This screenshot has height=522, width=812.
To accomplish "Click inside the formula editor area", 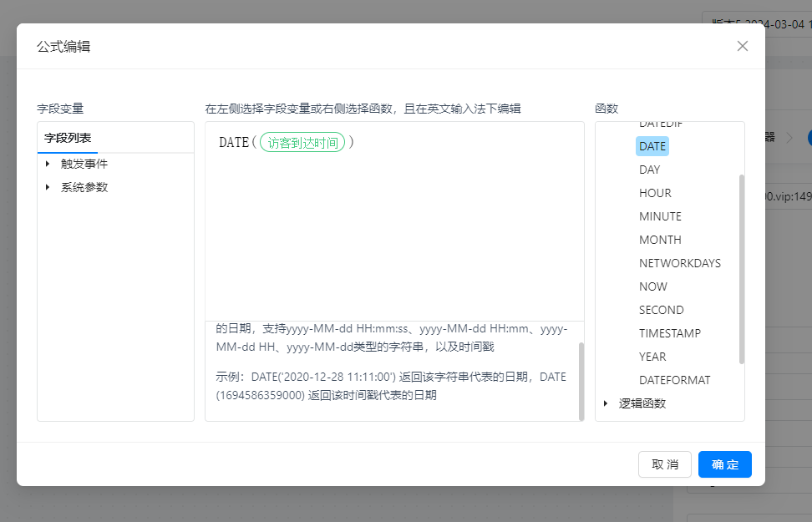I will 394,221.
